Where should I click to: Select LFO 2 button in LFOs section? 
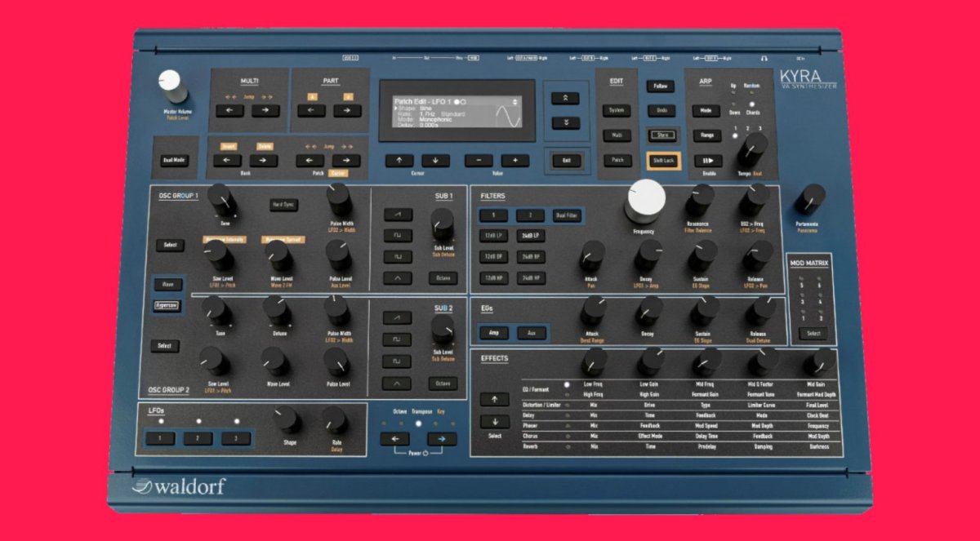198,439
